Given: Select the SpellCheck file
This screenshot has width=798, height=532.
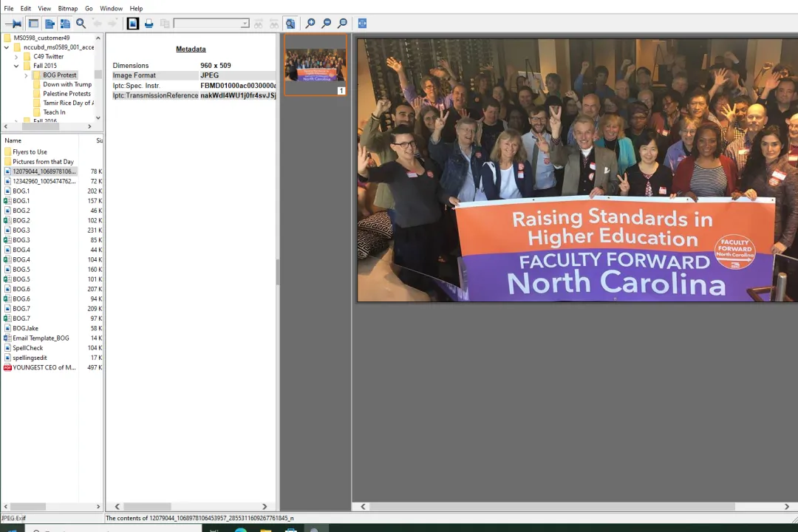Looking at the screenshot, I should pyautogui.click(x=27, y=348).
